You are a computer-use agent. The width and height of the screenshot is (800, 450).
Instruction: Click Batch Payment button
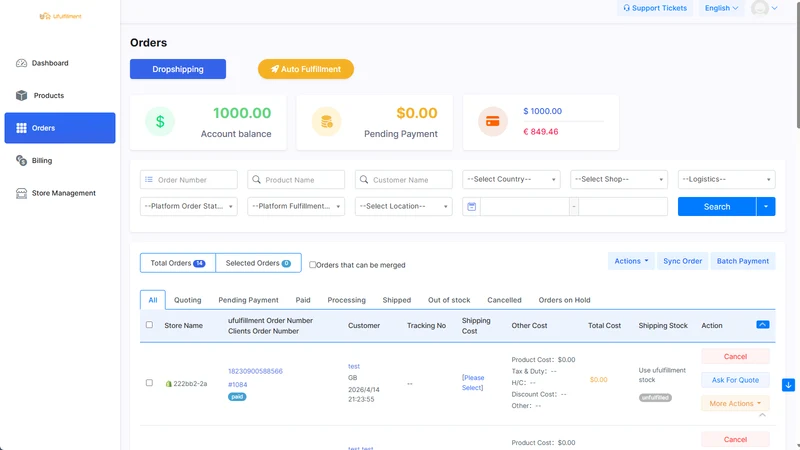(x=743, y=261)
